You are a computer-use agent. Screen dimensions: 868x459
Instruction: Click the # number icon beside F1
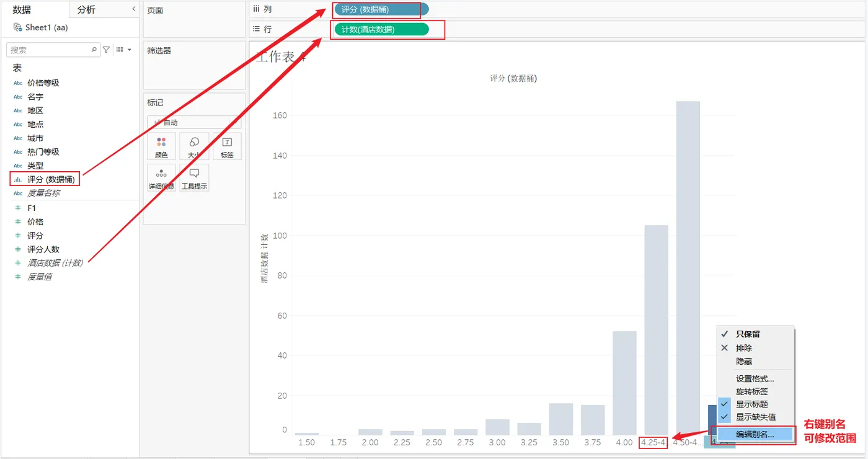tap(18, 208)
